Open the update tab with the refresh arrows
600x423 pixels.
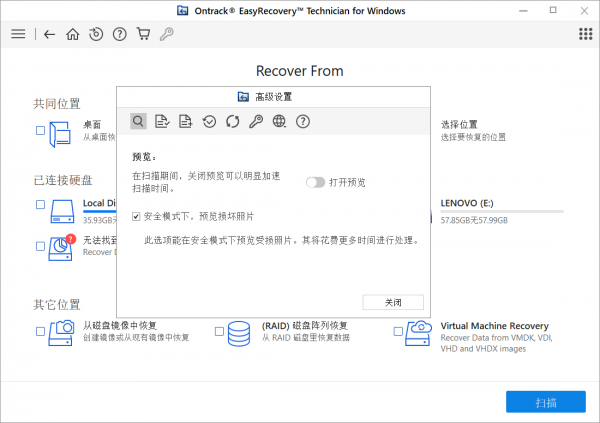coord(233,121)
